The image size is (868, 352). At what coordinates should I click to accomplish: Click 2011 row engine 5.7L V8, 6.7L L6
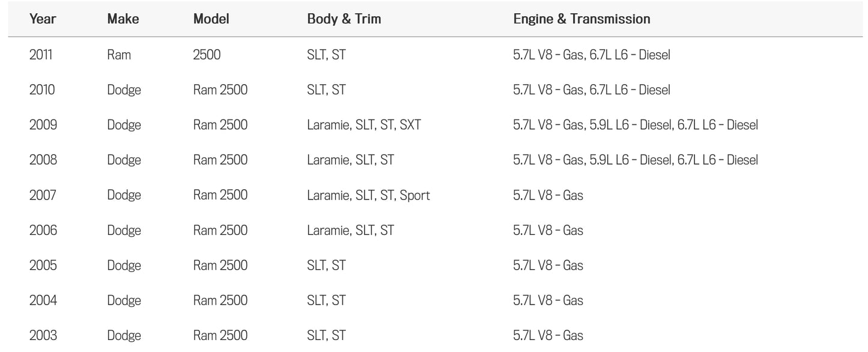[591, 55]
